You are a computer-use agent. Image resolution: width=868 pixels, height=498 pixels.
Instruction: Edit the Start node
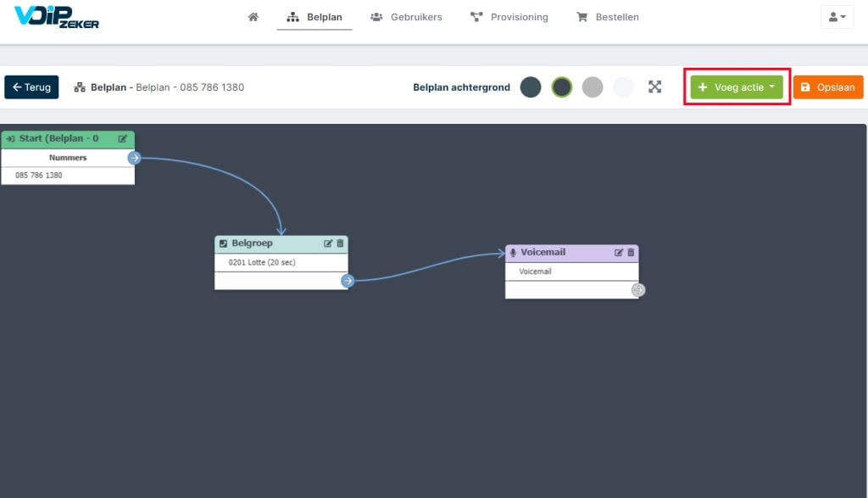pos(122,138)
